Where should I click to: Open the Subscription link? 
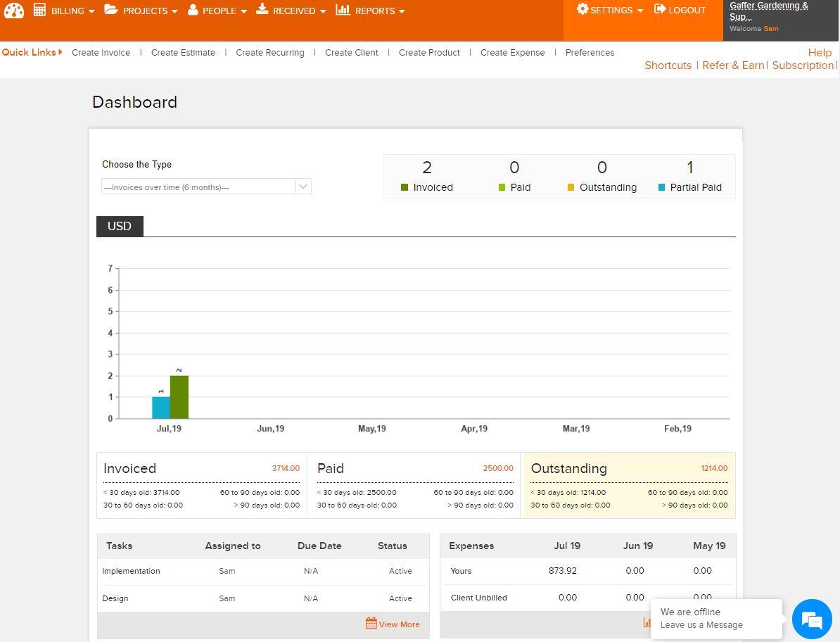click(803, 65)
